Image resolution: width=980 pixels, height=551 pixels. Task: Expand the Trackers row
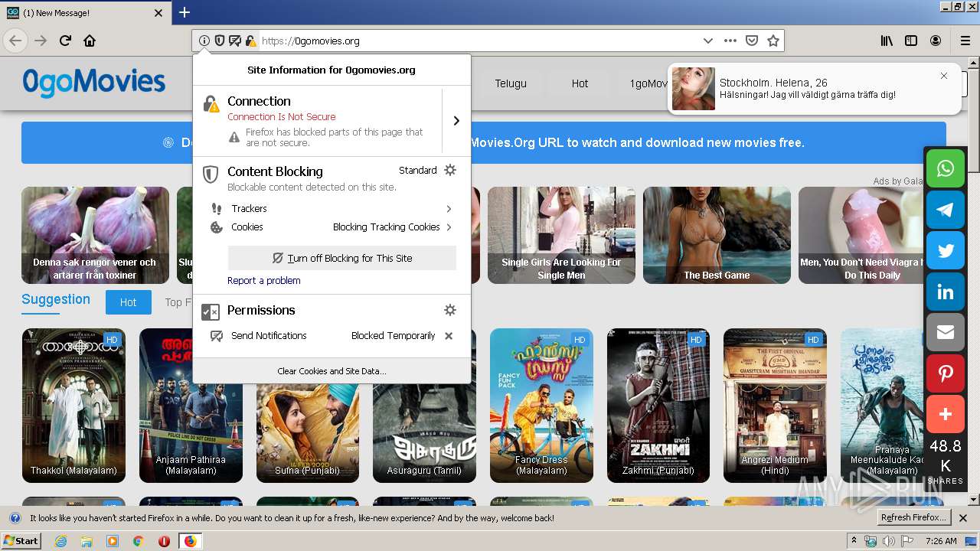(332, 208)
